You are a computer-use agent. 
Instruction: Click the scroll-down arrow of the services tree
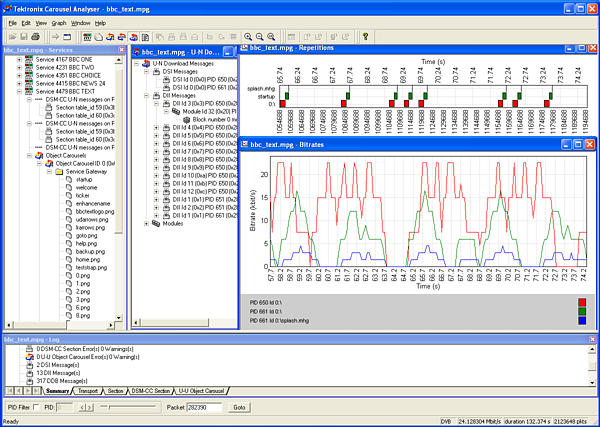[119, 318]
